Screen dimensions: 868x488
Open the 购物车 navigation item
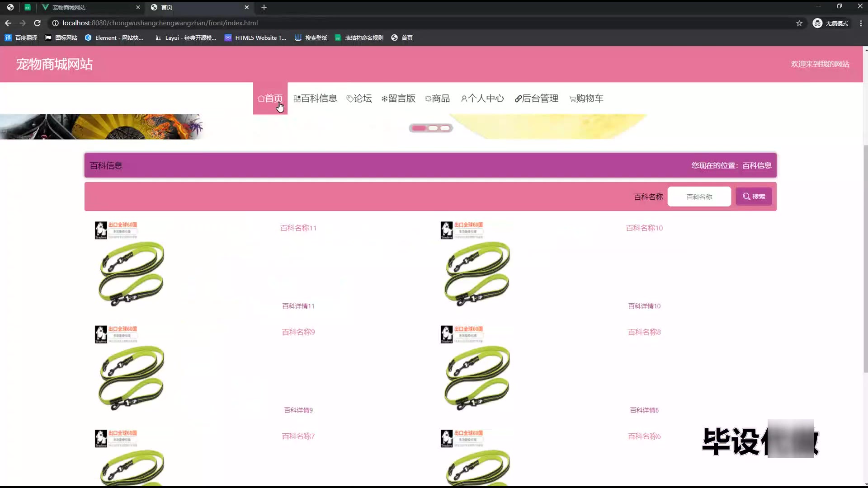click(x=586, y=98)
